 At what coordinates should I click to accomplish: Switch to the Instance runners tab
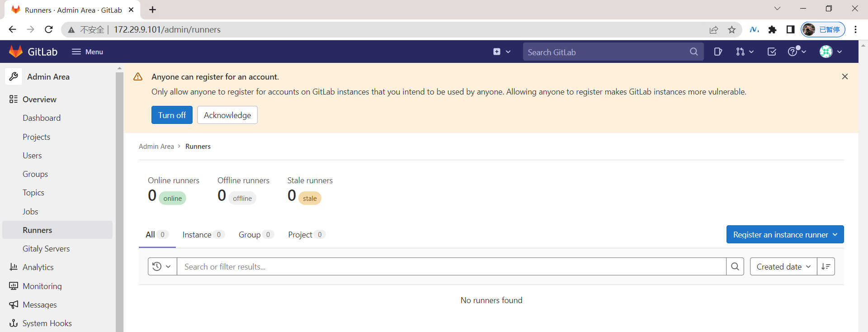point(203,234)
